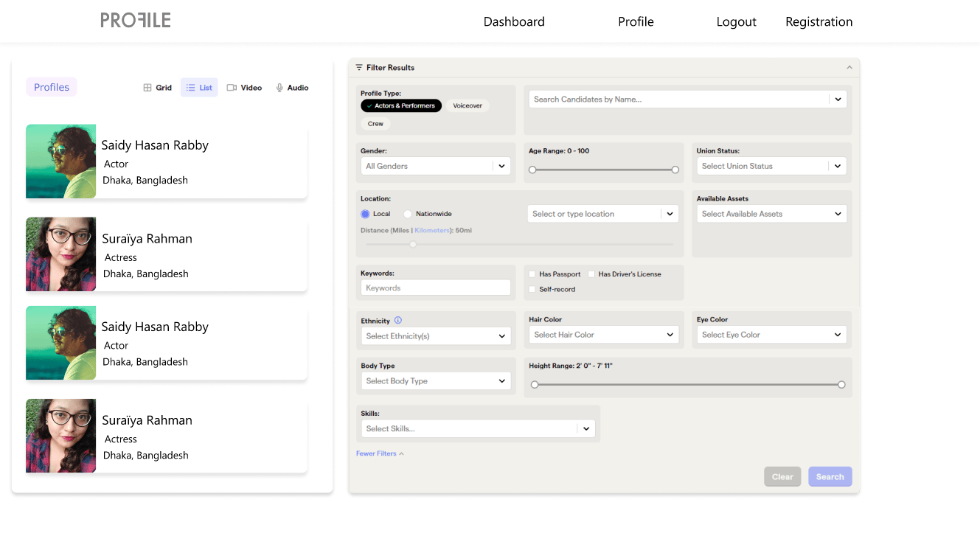Check the Has Passport checkbox
980x550 pixels.
[532, 274]
